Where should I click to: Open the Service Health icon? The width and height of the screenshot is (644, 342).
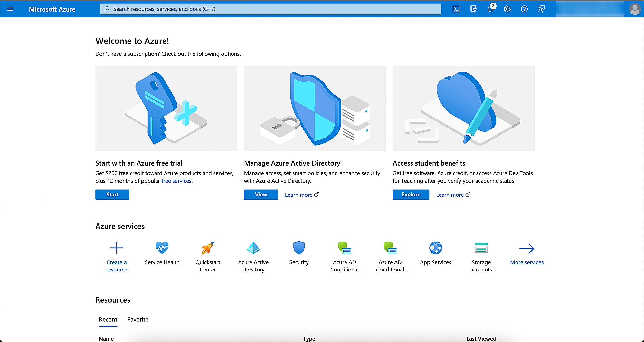tap(162, 248)
